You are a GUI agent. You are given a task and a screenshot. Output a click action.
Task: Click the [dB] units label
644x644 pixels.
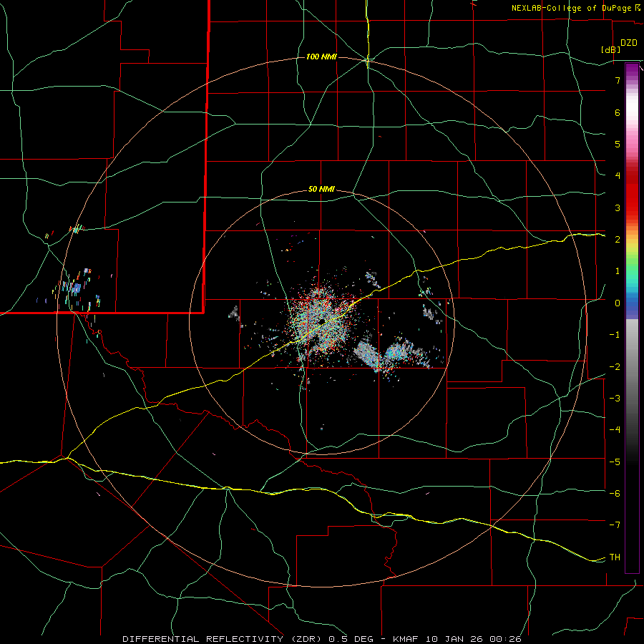pyautogui.click(x=611, y=49)
